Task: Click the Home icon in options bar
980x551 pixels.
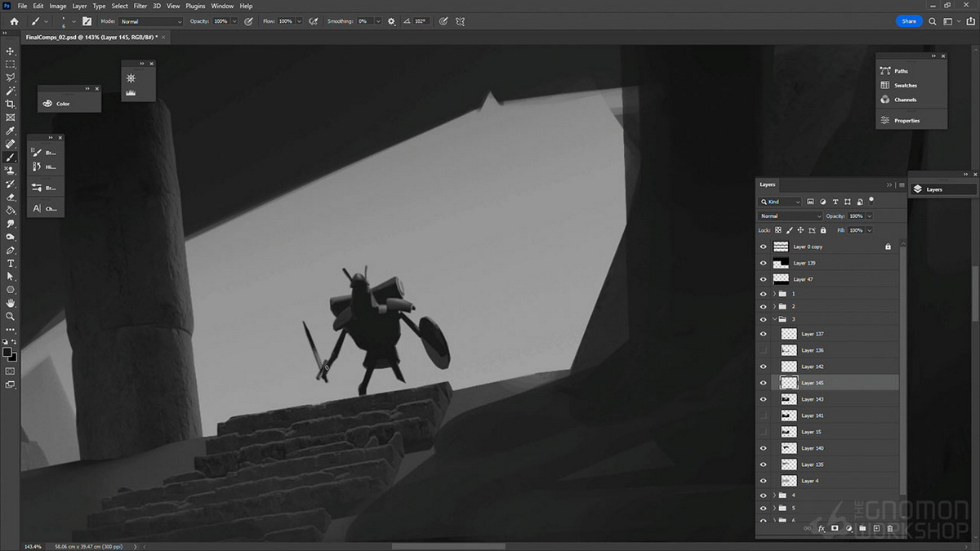Action: [14, 21]
